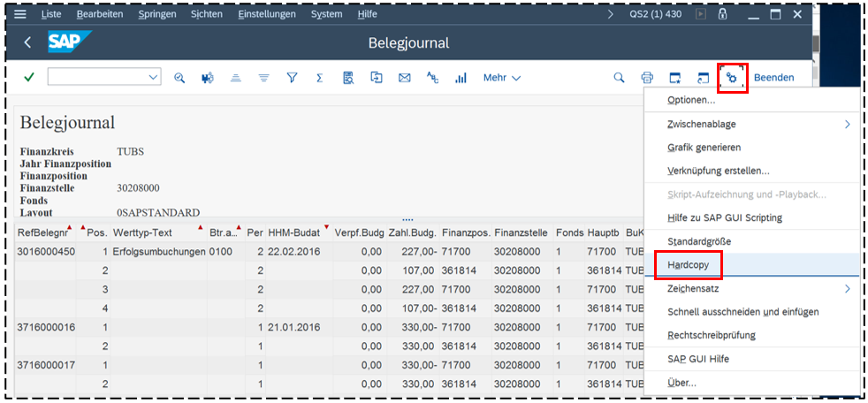Sort ascending using the toolbar icon
This screenshot has width=868, height=403.
235,78
